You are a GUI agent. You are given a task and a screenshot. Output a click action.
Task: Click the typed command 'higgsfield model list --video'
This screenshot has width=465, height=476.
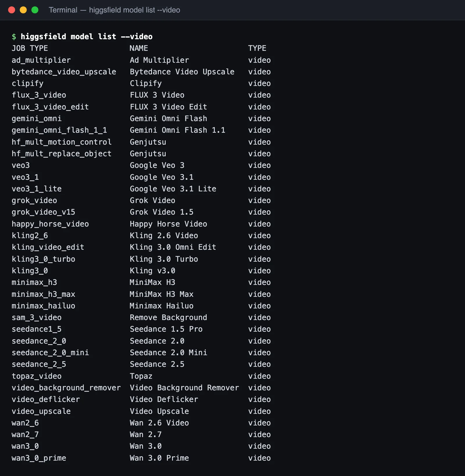(x=87, y=37)
